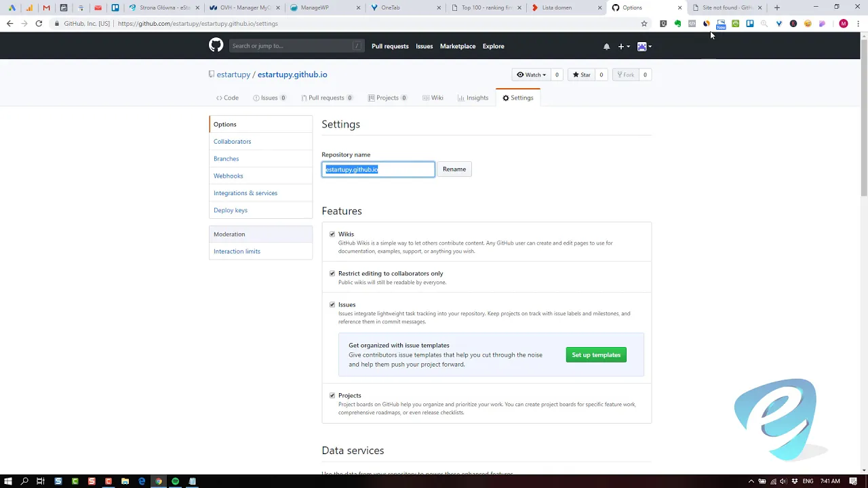Open a new browser tab
Screen dimensions: 868x488
(777, 7)
